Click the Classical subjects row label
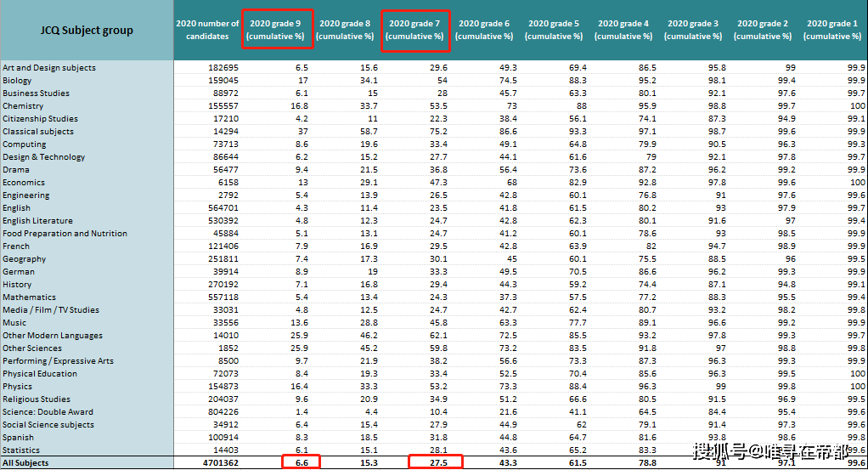The image size is (868, 470). pyautogui.click(x=38, y=132)
